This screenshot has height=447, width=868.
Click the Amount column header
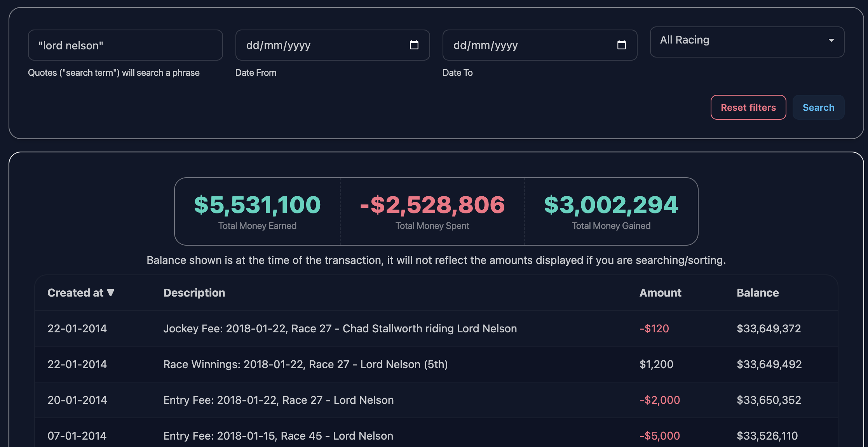click(x=660, y=293)
